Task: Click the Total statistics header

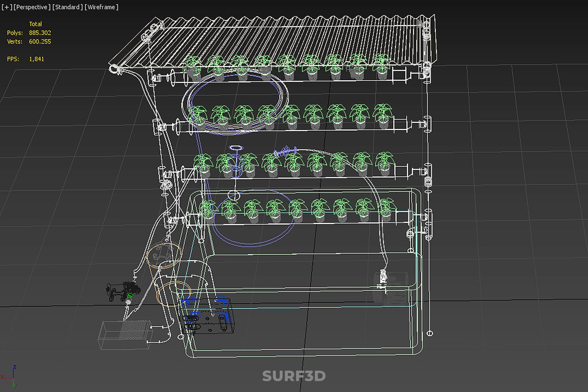Action: (36, 24)
